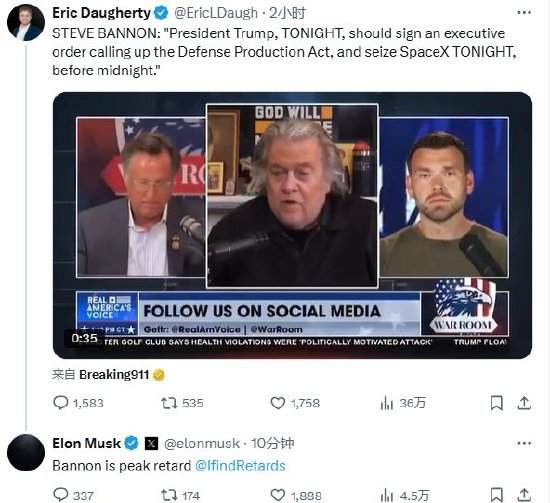Open Elon Musk's black profile avatar
The width and height of the screenshot is (550, 503).
[x=26, y=452]
